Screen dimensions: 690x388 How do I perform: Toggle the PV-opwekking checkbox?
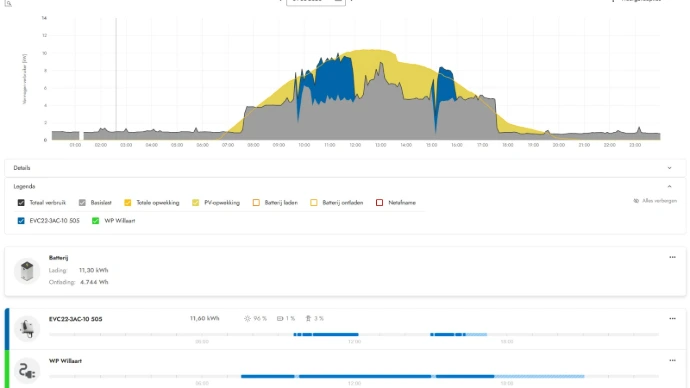click(195, 203)
